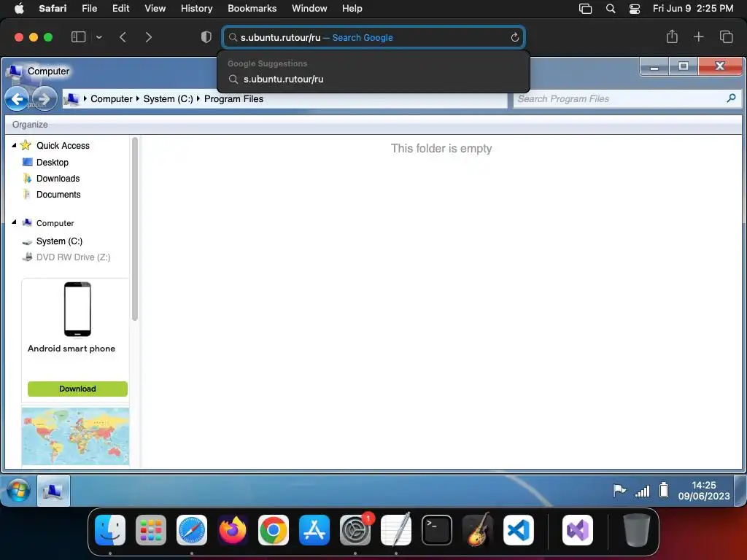This screenshot has height=560, width=747.
Task: Open the Help menu
Action: (352, 9)
